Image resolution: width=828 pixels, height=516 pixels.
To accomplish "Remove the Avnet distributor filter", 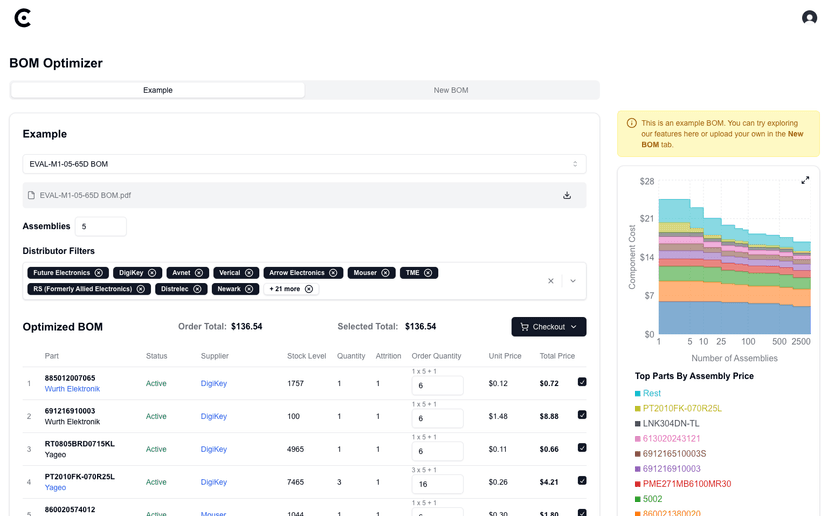I will click(199, 273).
